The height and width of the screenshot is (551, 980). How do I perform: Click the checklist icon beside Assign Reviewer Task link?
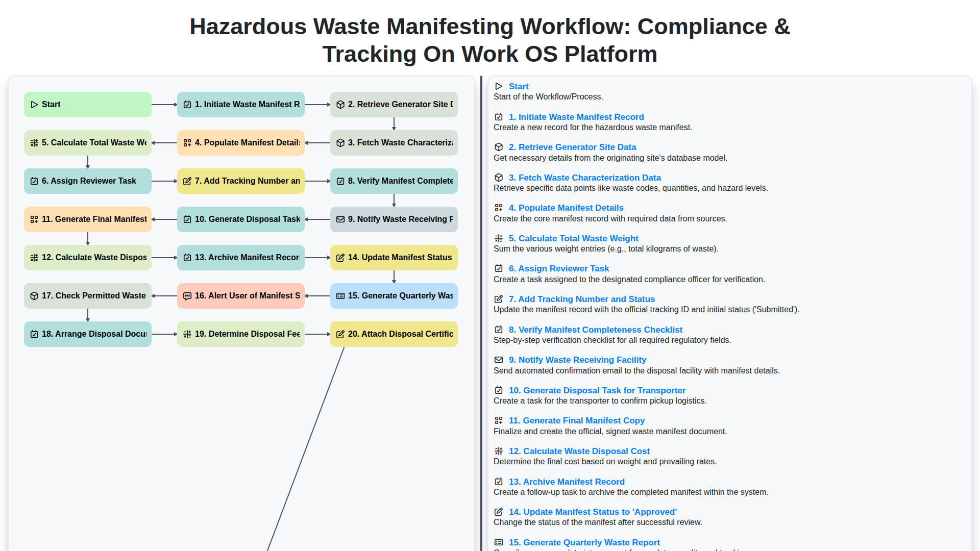(x=499, y=268)
